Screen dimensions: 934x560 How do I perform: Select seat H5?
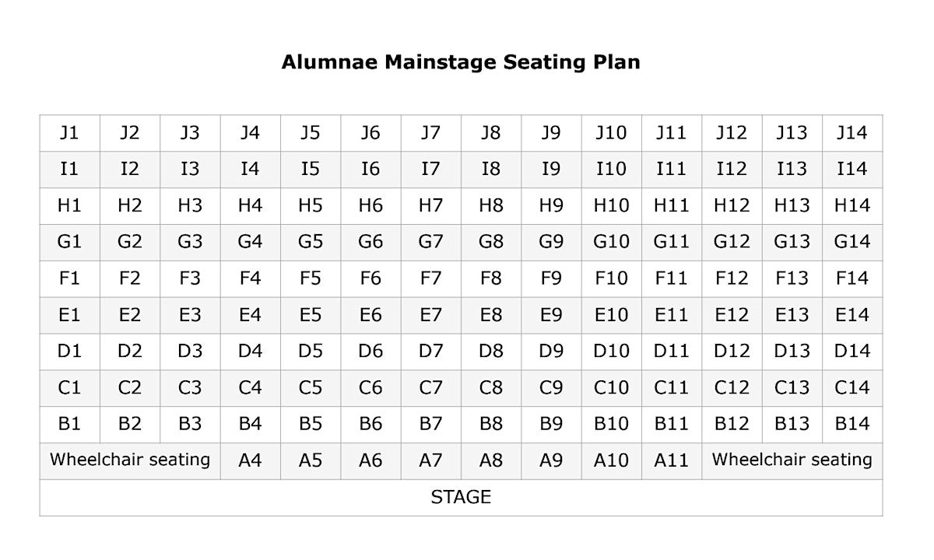(310, 205)
